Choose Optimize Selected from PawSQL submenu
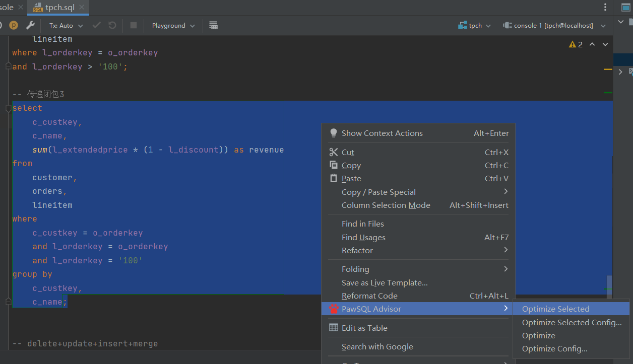The image size is (633, 364). (555, 309)
